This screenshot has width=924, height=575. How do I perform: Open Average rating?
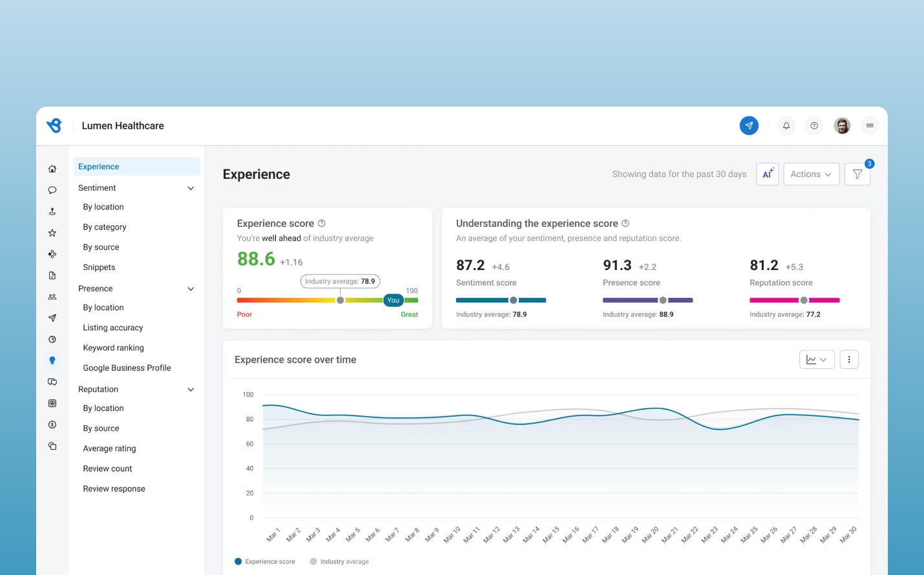point(109,448)
